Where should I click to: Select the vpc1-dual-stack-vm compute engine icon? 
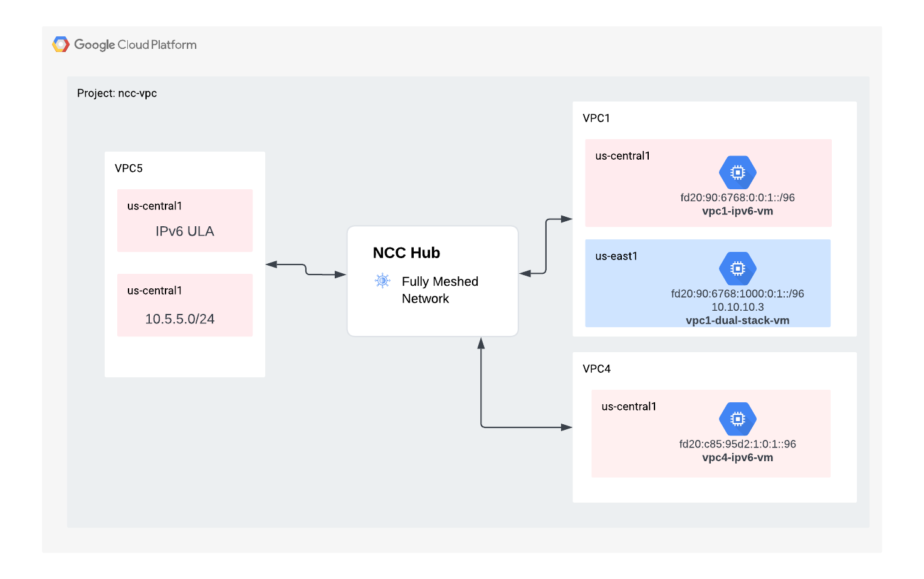point(737,268)
